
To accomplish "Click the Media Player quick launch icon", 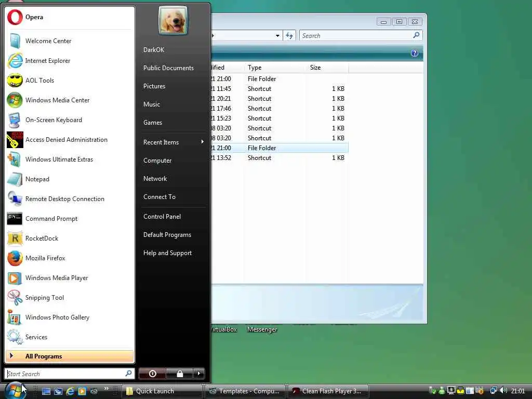I will [82, 391].
